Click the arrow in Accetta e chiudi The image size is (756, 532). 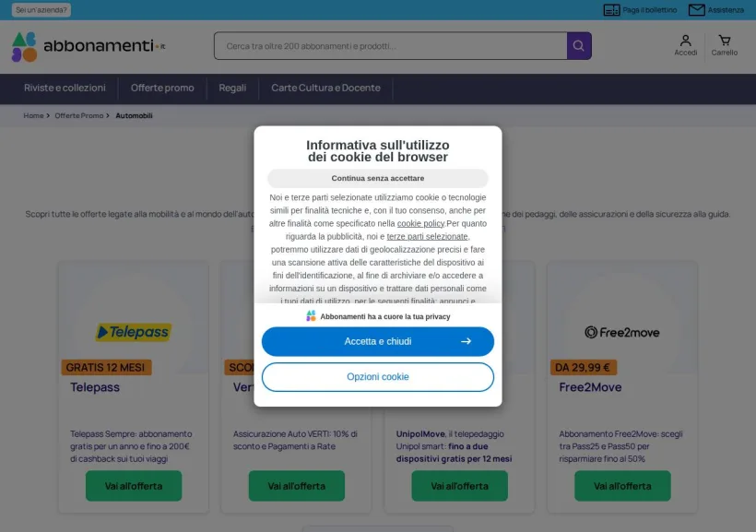point(466,341)
